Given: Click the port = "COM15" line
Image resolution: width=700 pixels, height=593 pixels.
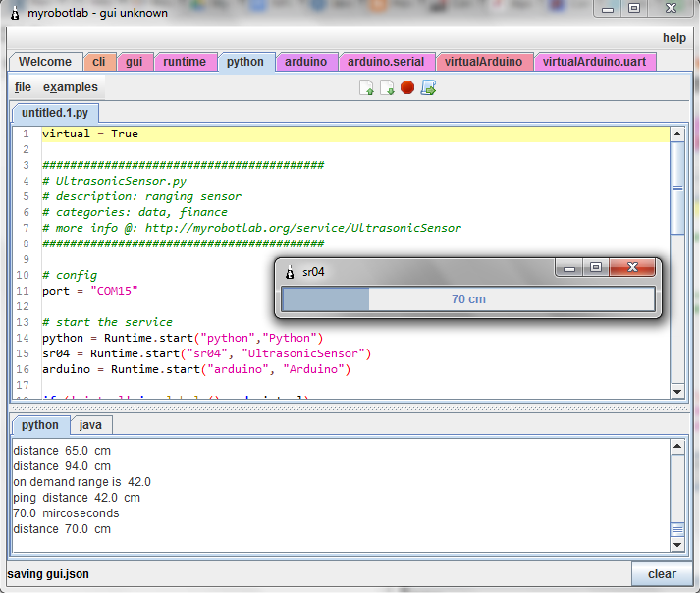Looking at the screenshot, I should pyautogui.click(x=90, y=291).
